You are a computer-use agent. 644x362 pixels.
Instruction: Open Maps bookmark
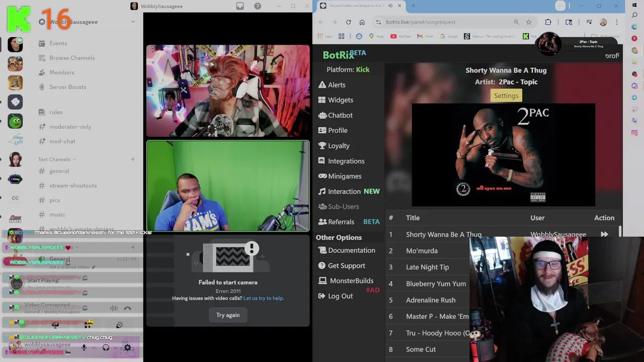(x=375, y=36)
